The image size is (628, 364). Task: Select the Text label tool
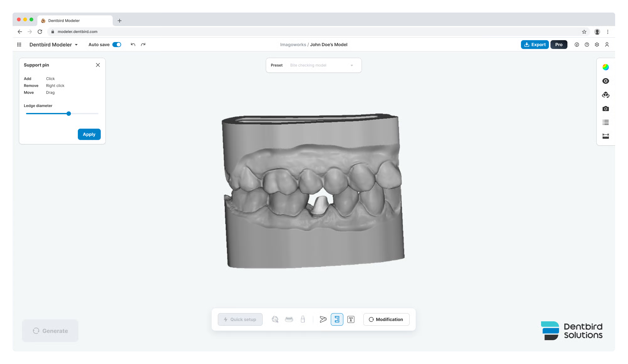pos(351,319)
